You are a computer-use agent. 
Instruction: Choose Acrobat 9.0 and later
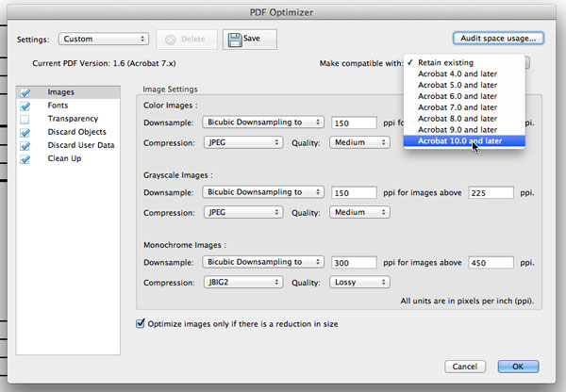(x=464, y=130)
